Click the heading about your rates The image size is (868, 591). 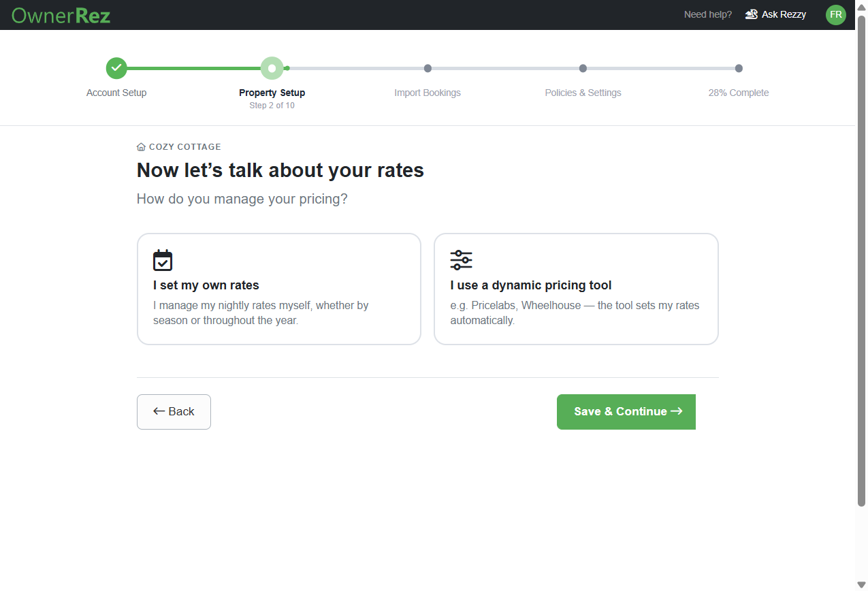click(x=280, y=170)
